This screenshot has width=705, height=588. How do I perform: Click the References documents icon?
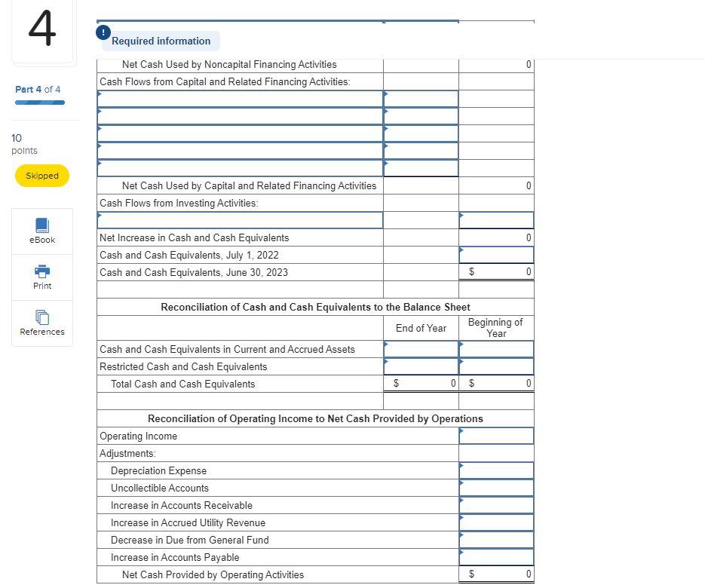click(41, 318)
